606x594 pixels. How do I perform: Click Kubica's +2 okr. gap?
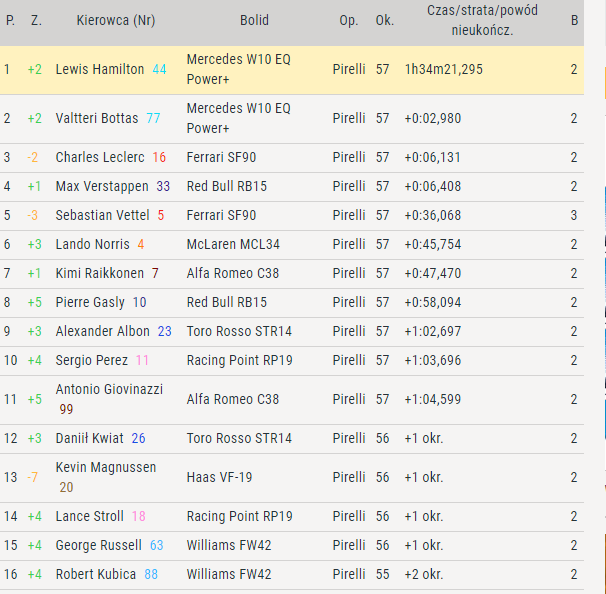click(424, 574)
